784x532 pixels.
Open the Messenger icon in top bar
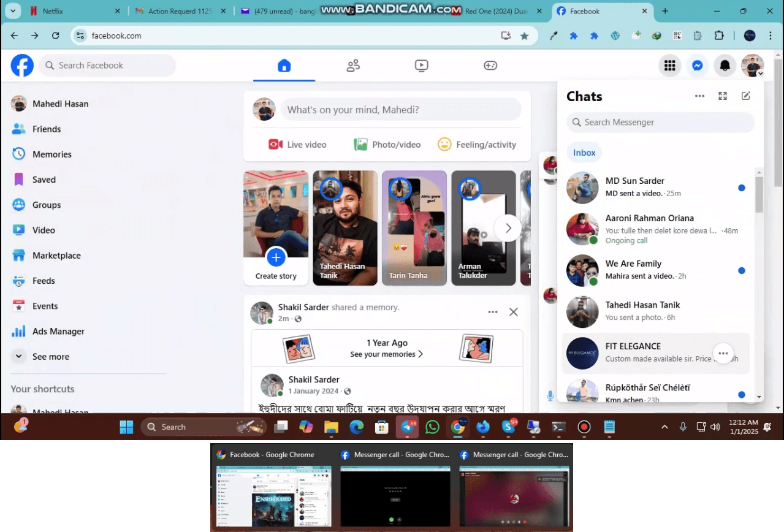pyautogui.click(x=697, y=66)
